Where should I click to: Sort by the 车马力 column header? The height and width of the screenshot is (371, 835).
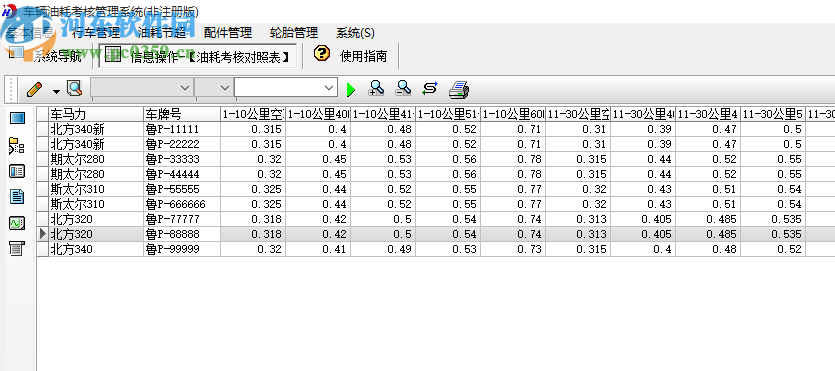click(96, 114)
